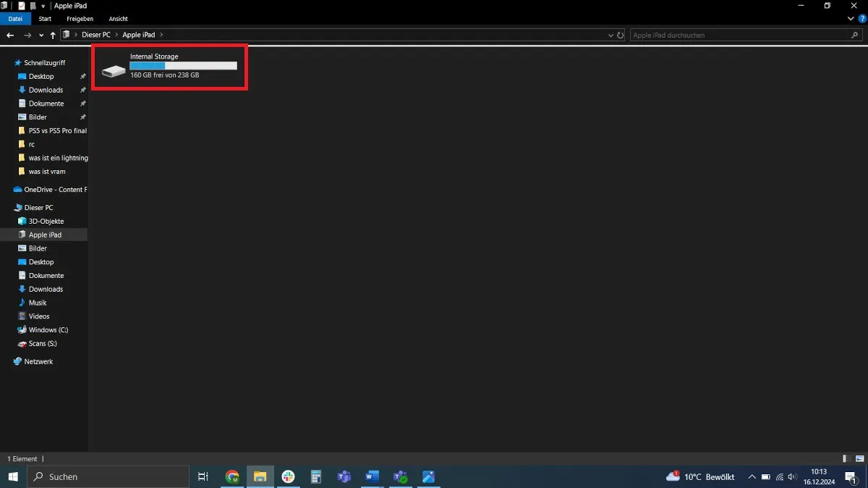Go up one folder level
The width and height of the screenshot is (868, 488).
click(x=53, y=35)
